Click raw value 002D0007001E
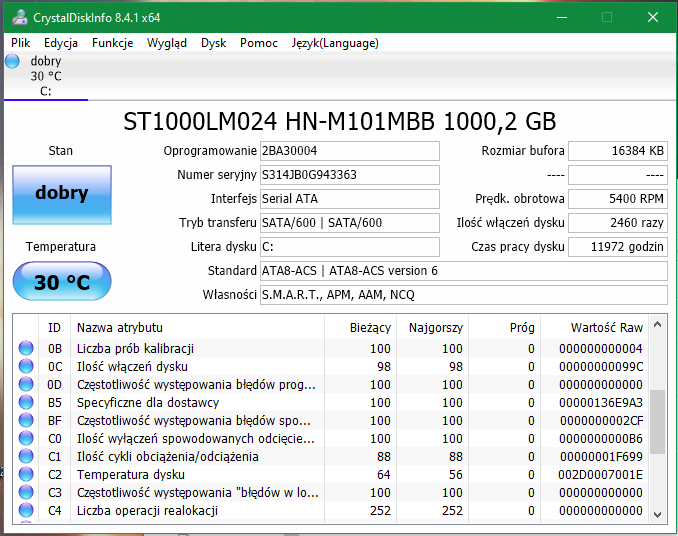 coord(601,475)
